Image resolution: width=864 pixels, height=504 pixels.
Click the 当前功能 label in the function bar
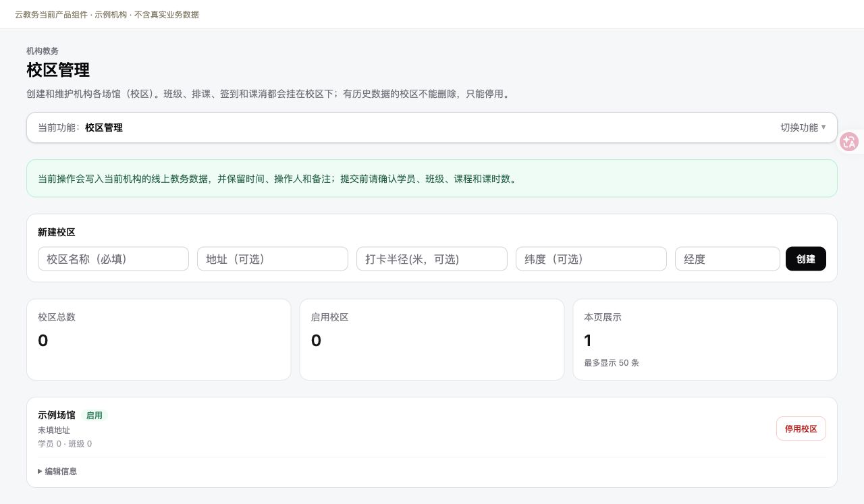(59, 128)
